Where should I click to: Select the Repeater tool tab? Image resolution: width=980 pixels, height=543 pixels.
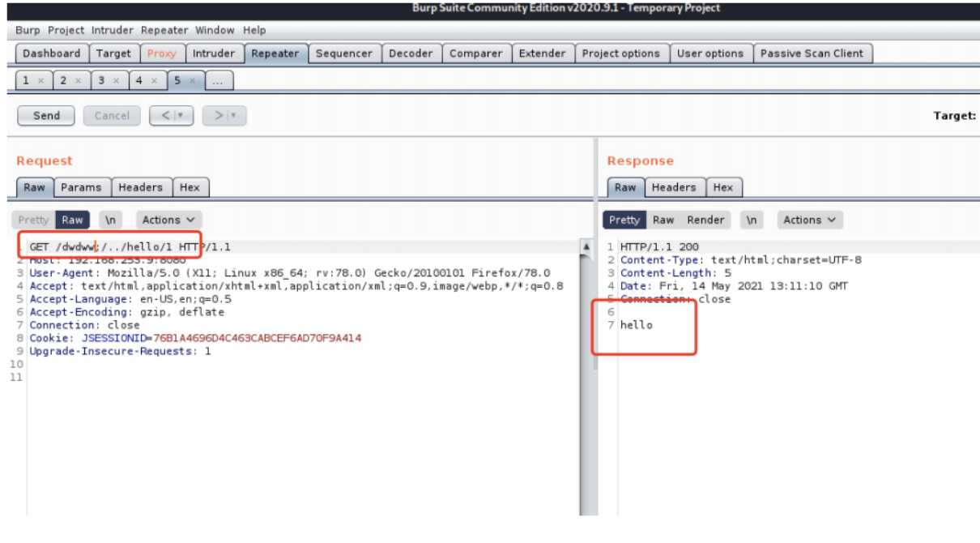275,53
